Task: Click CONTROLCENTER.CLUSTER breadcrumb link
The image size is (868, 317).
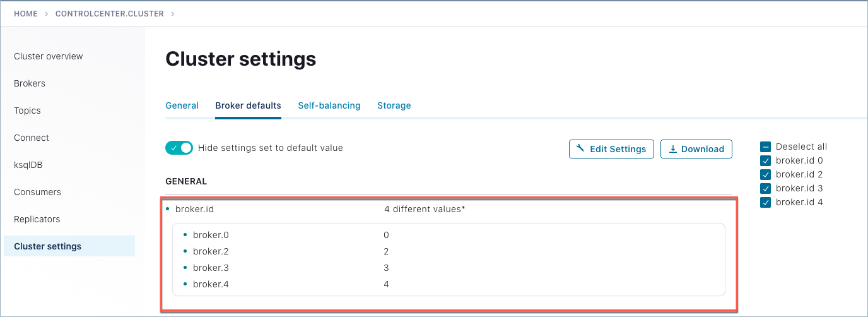Action: pyautogui.click(x=109, y=13)
